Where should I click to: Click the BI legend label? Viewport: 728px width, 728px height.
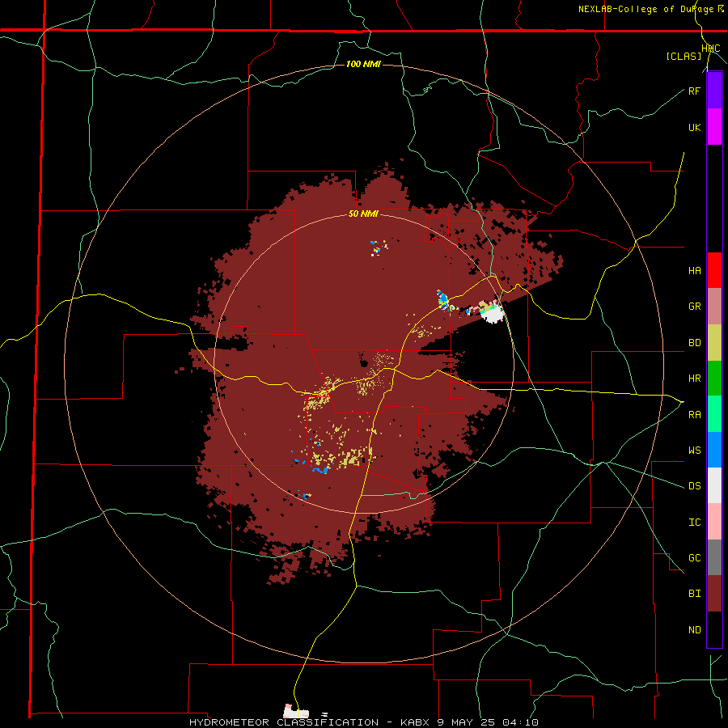point(694,594)
